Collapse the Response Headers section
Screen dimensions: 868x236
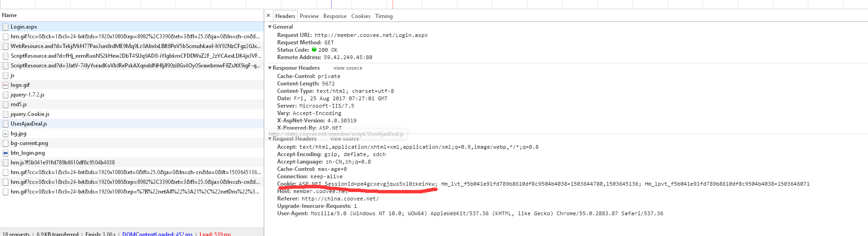coord(270,68)
